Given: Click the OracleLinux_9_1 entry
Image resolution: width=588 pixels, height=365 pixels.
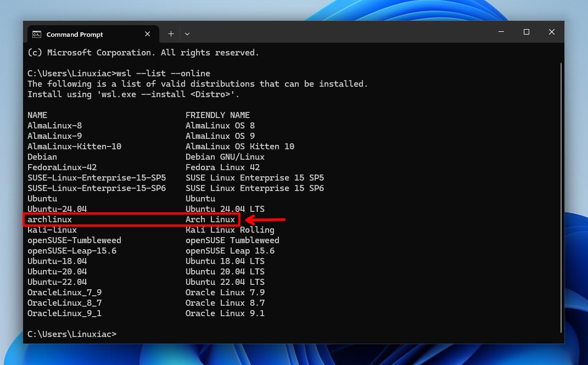Looking at the screenshot, I should pos(64,313).
